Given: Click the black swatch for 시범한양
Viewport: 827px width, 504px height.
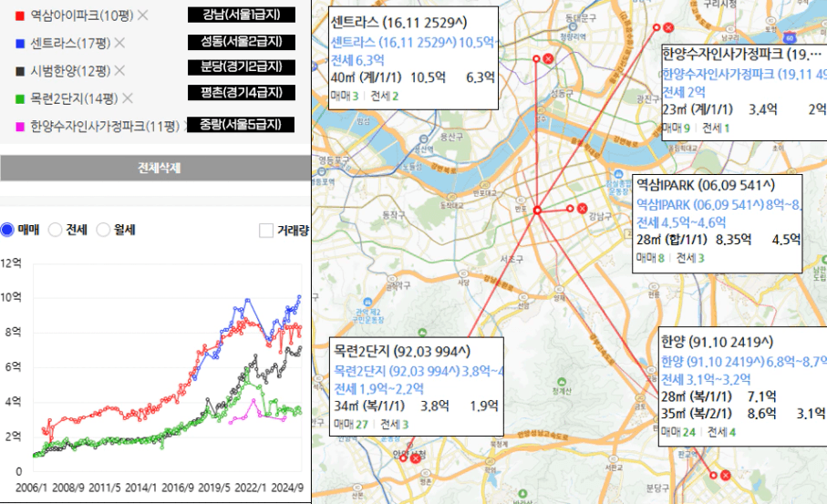Looking at the screenshot, I should click(x=20, y=71).
